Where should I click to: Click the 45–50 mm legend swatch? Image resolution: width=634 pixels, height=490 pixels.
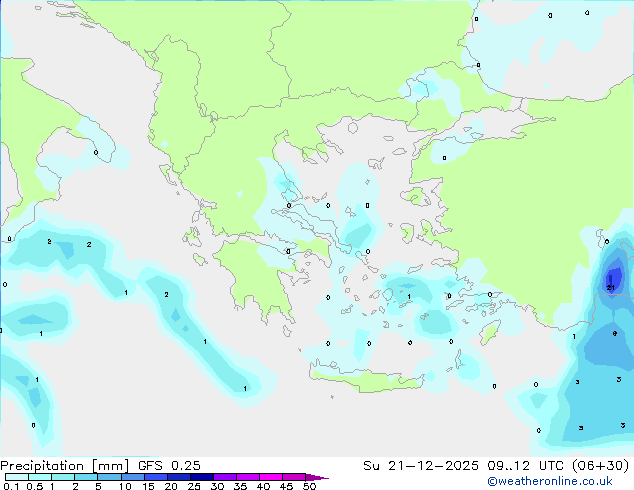[x=294, y=477]
